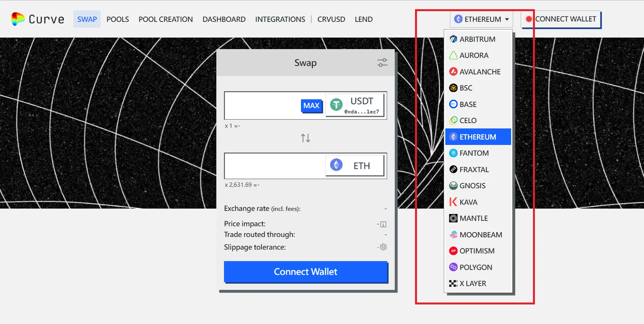Select the BSC network
644x324 pixels.
(478, 88)
